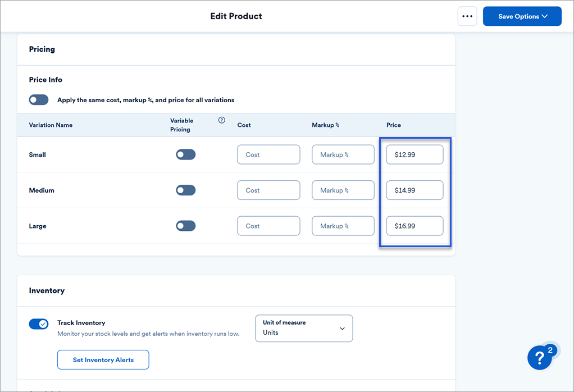Click the Small variation name

37,154
